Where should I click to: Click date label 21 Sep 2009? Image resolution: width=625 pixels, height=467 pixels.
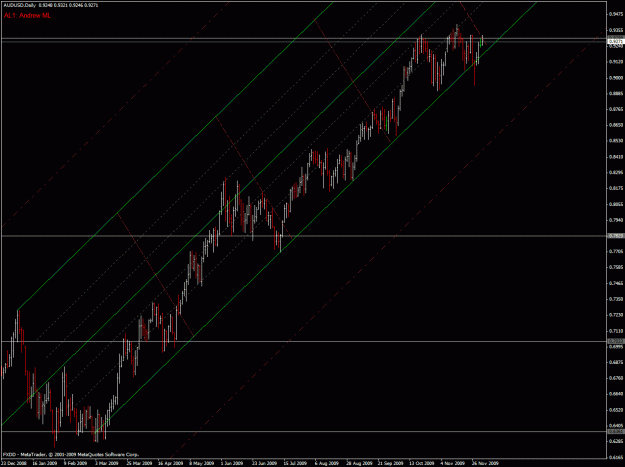tap(390, 463)
